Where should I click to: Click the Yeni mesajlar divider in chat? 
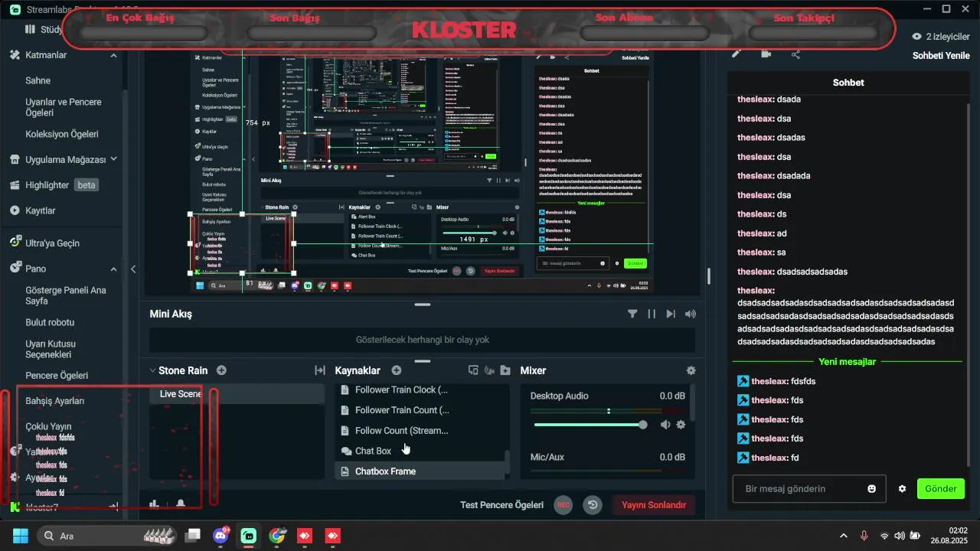[x=847, y=362]
